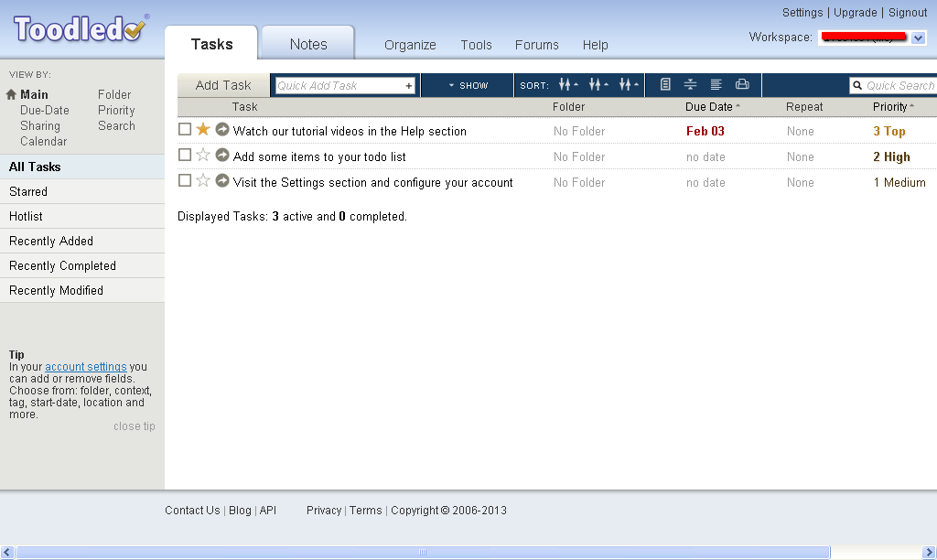
Task: Click the Add Task button
Action: click(x=223, y=85)
